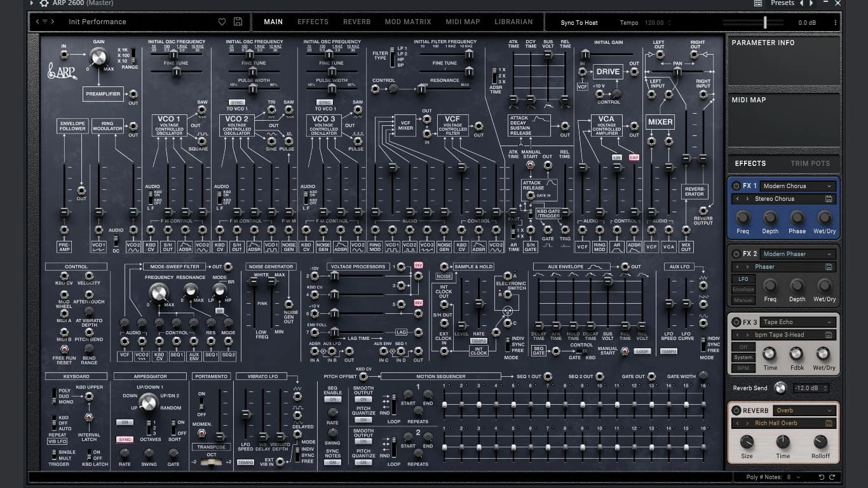Toggle FX 2 power button
The width and height of the screenshot is (868, 488).
[736, 254]
